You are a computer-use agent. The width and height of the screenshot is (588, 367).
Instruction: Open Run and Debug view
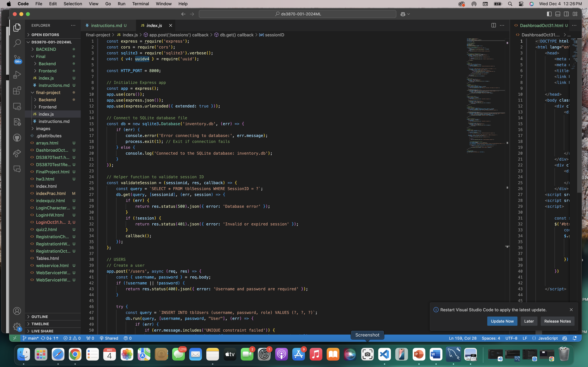(x=17, y=75)
